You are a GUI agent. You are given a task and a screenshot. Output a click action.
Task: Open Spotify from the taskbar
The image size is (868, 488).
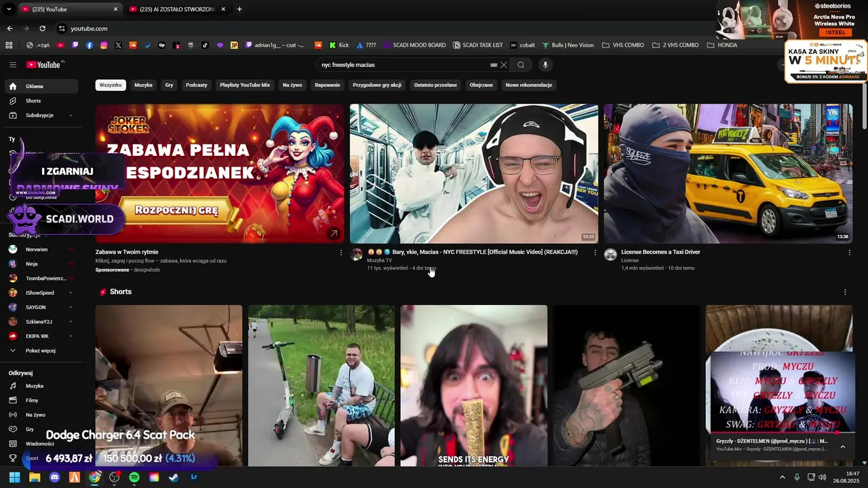(134, 477)
